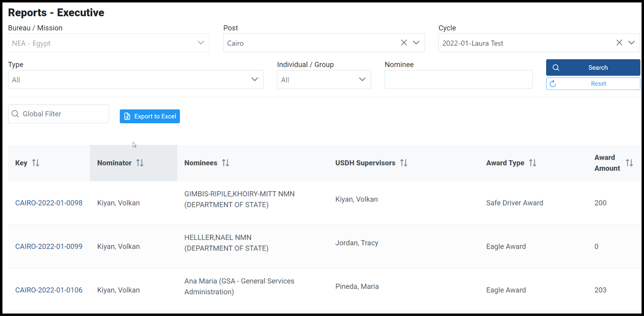The image size is (644, 316).
Task: Click the HELLLER,NAEL NMN nominee cell
Action: pos(226,243)
